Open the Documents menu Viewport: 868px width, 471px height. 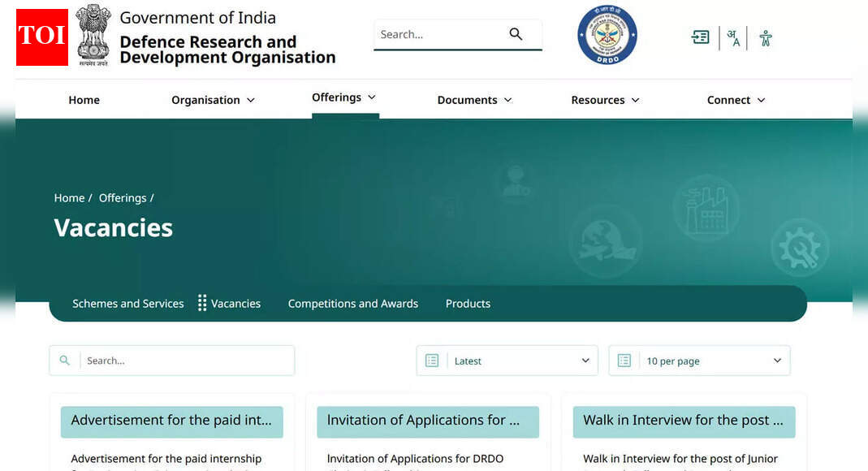[x=474, y=100]
